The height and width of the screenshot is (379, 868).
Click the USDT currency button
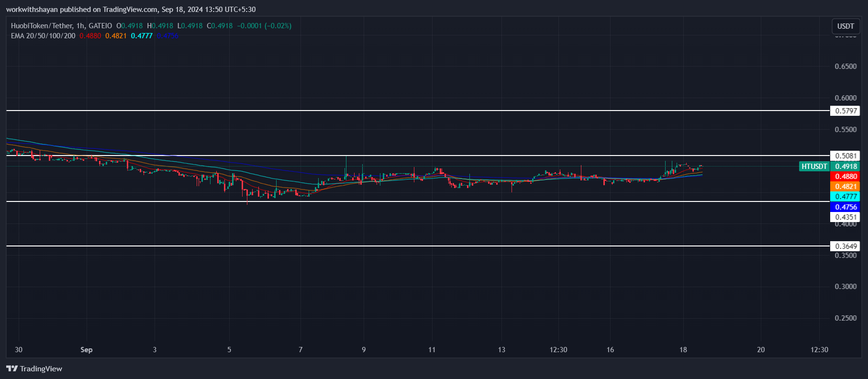(x=846, y=26)
